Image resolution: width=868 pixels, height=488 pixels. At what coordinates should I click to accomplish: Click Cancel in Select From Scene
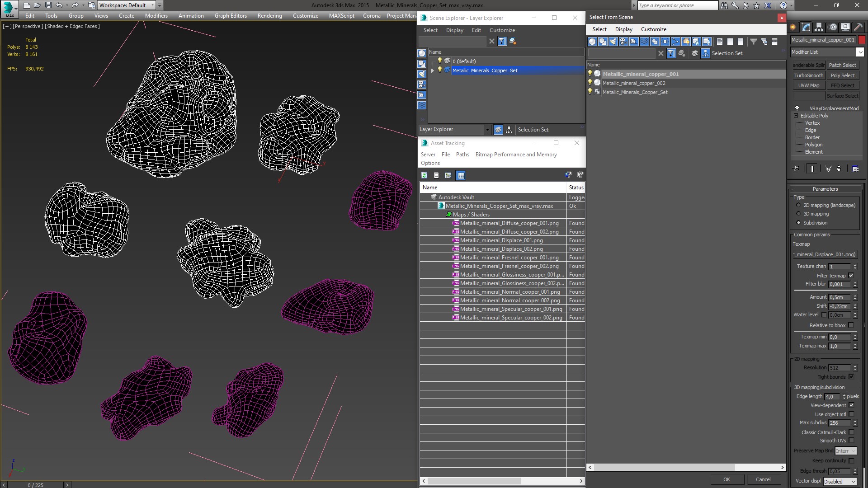[x=763, y=479]
